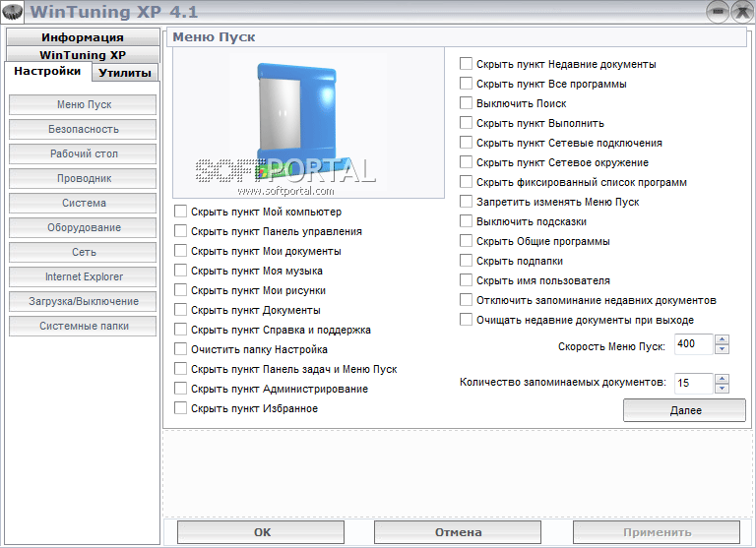Toggle Скрыть пункт Документы checkbox
The width and height of the screenshot is (756, 548).
coord(181,310)
